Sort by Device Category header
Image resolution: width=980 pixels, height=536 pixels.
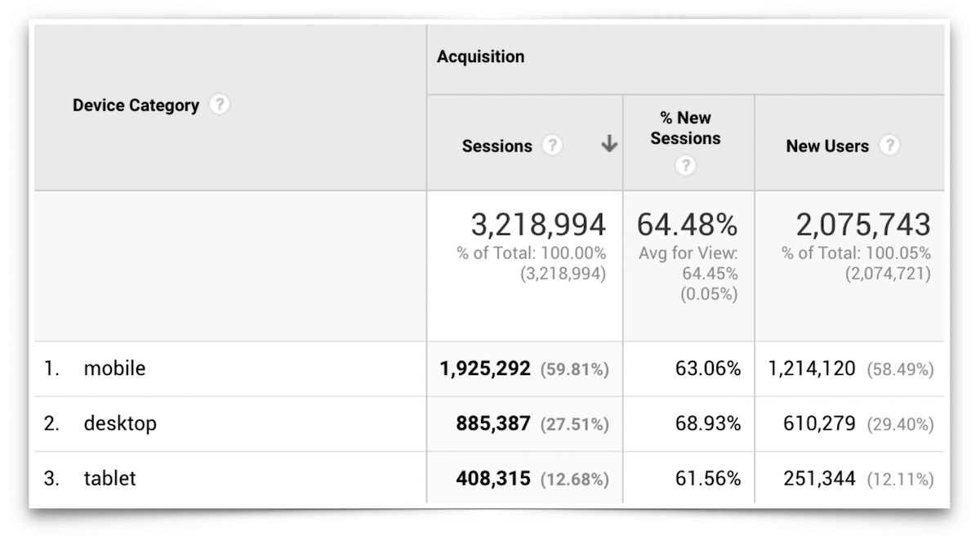point(136,105)
